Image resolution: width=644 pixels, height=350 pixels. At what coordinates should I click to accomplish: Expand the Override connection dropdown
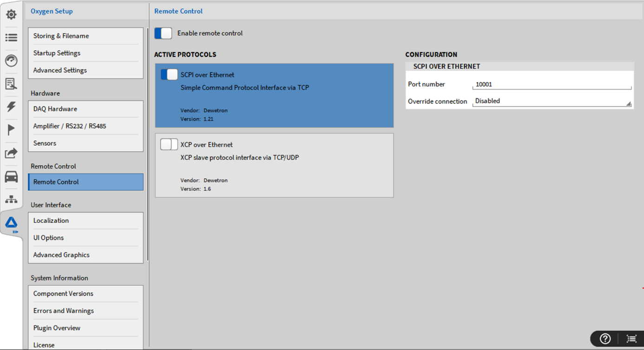552,101
